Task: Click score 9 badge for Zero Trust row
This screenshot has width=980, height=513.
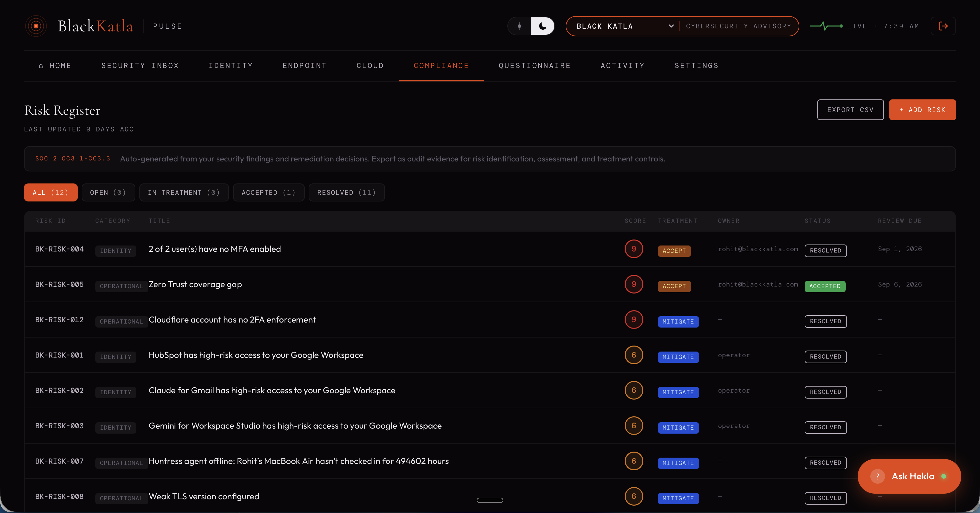Action: pos(634,284)
